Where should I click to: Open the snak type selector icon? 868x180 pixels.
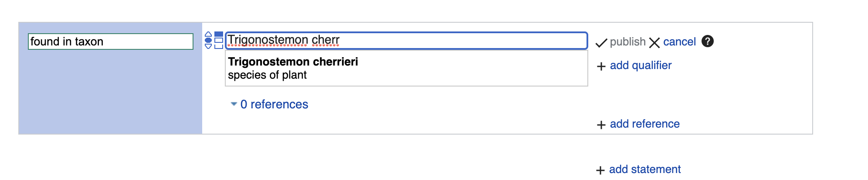[219, 40]
